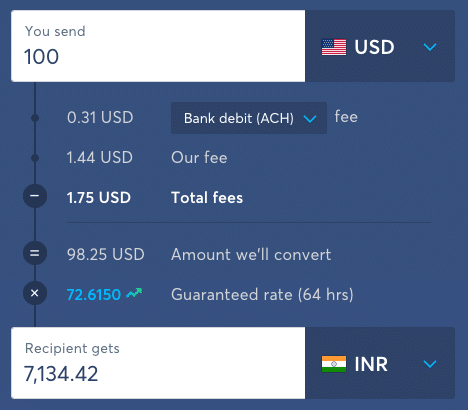This screenshot has height=410, width=468.
Task: Click into the Recipient gets amount field
Action: tap(158, 363)
